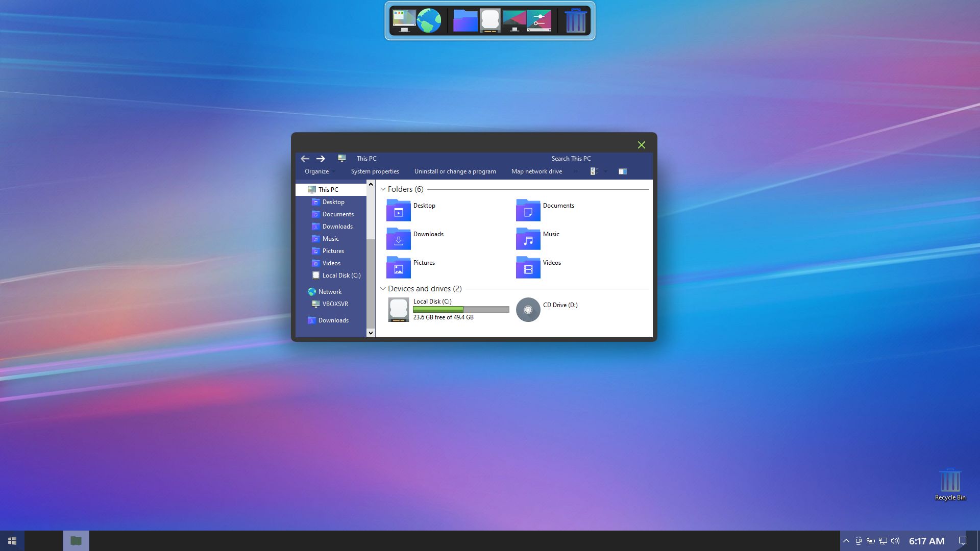Viewport: 980px width, 551px height.
Task: Open the Music folder icon
Action: tap(528, 238)
